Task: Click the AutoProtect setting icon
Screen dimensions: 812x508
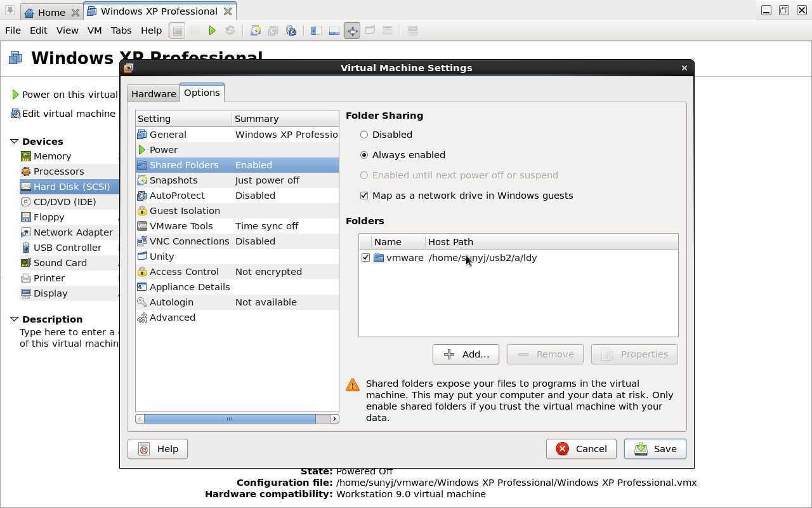Action: 142,196
